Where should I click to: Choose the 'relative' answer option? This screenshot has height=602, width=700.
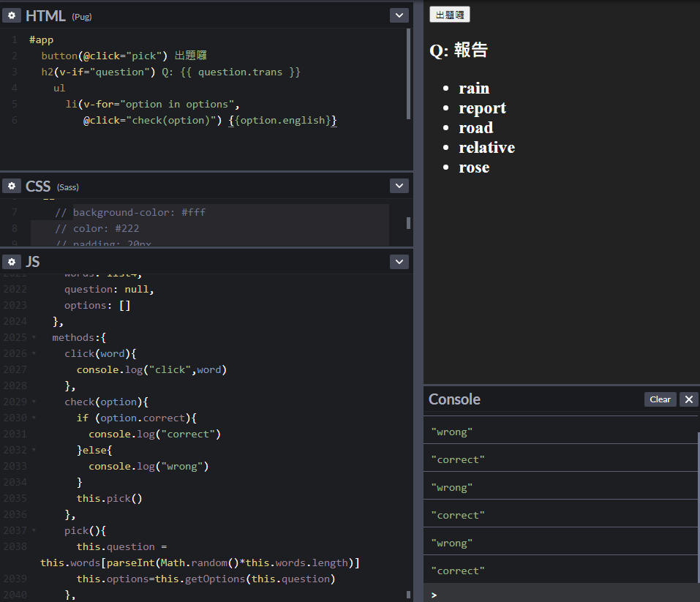click(x=486, y=147)
